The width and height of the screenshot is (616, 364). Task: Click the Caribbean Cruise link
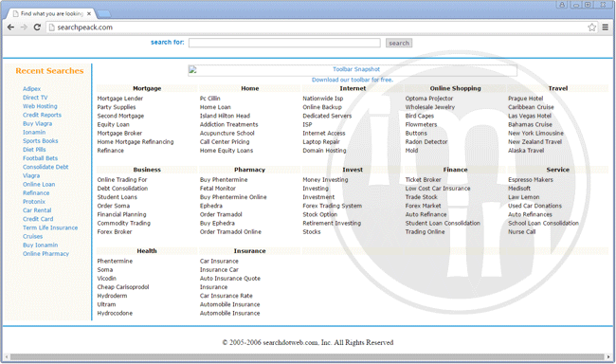point(531,107)
